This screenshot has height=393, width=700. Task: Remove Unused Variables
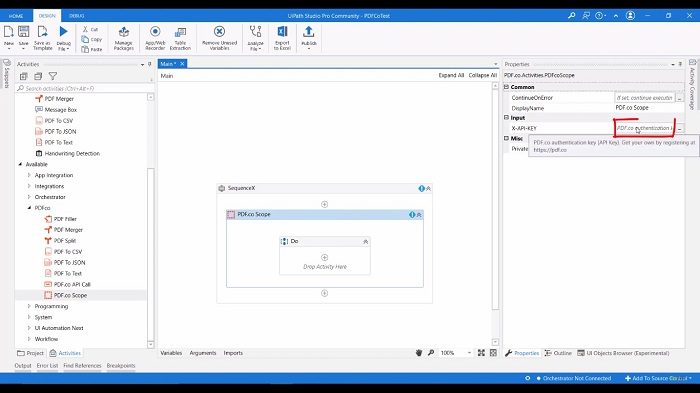(219, 38)
